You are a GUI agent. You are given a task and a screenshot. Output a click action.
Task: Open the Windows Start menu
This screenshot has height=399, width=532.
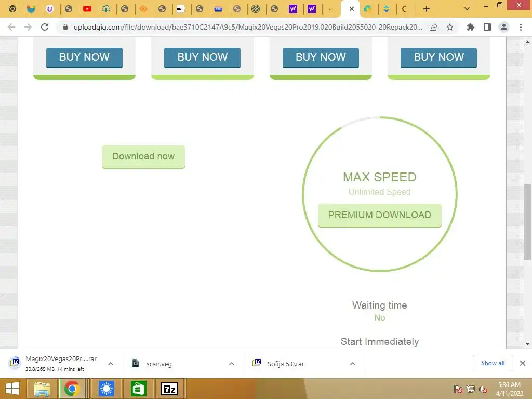point(12,389)
